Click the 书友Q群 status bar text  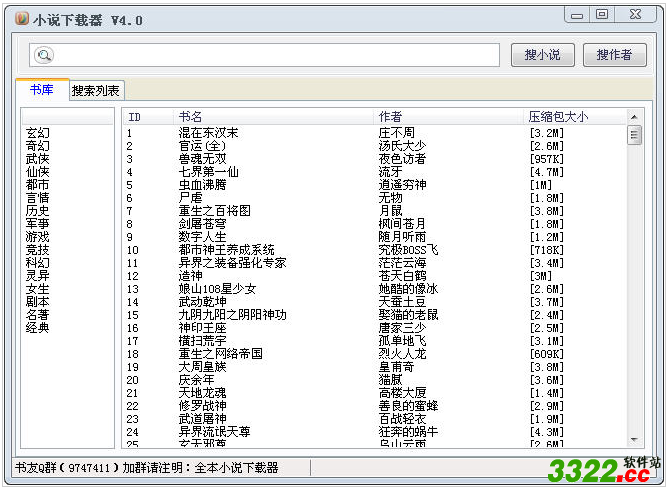coord(147,468)
